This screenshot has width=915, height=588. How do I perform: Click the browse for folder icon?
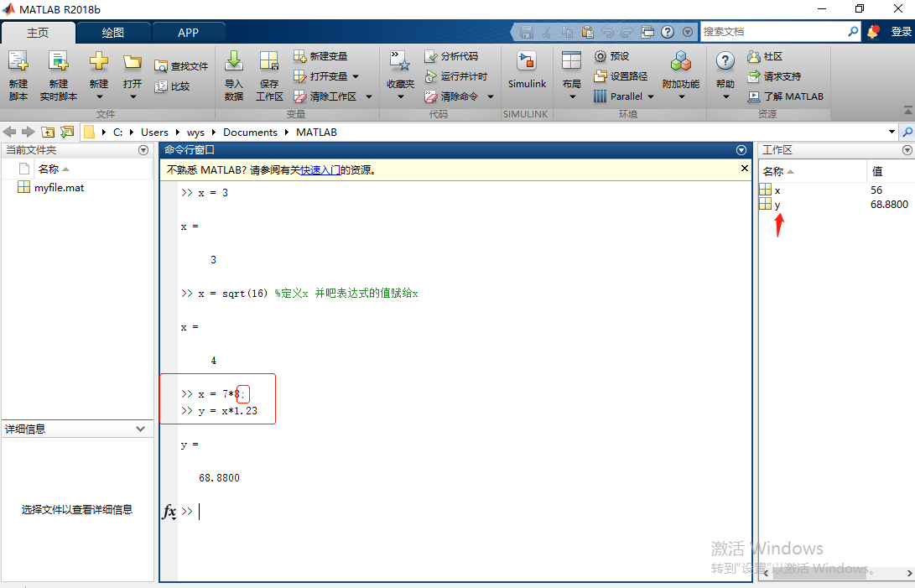point(67,132)
